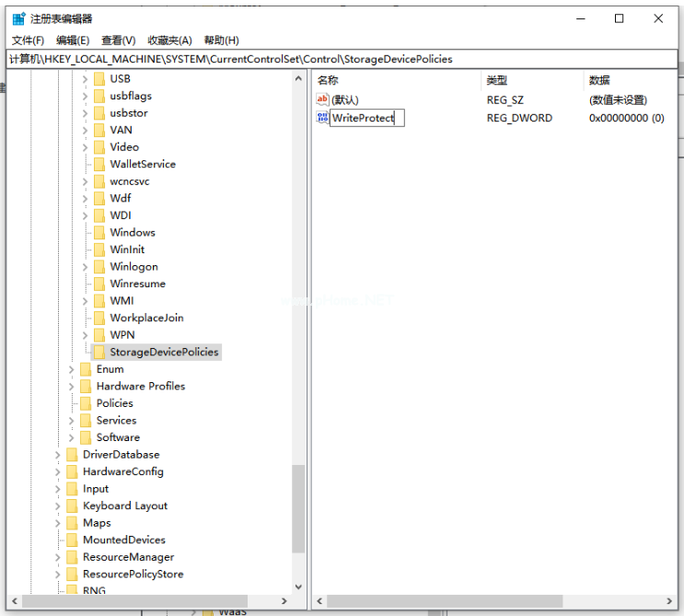The width and height of the screenshot is (684, 616).
Task: Click the WalletService folder icon
Action: [x=99, y=164]
